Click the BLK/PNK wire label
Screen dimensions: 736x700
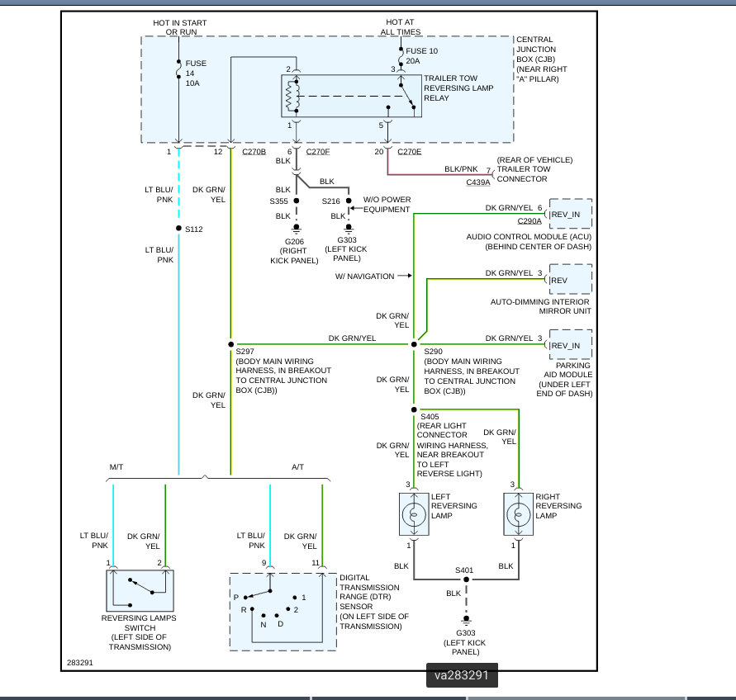(461, 169)
